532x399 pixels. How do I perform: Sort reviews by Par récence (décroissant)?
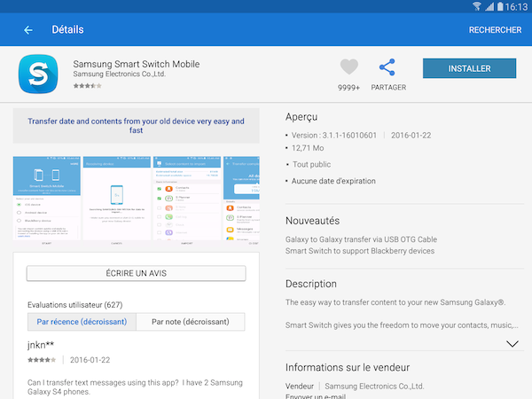pyautogui.click(x=82, y=322)
